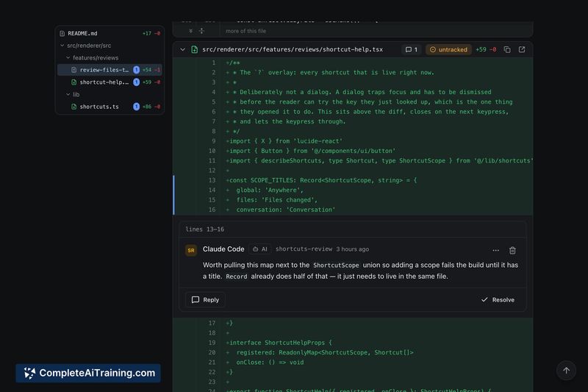Viewport: 588px width, 392px height.
Task: Click the file path shortcut-help.tsx in header
Action: 293,49
